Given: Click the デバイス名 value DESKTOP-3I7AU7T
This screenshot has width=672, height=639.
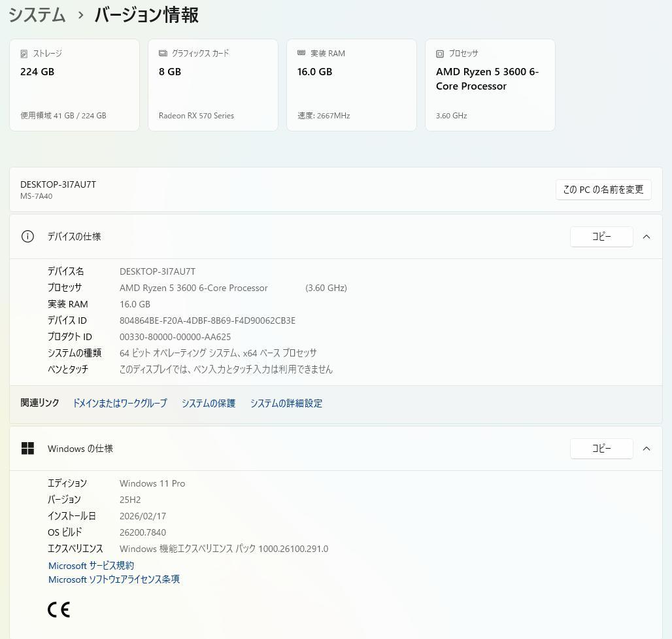Looking at the screenshot, I should 158,271.
